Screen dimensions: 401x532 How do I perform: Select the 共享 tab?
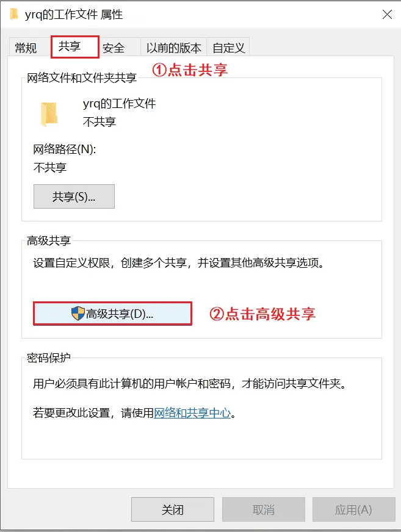[x=74, y=47]
